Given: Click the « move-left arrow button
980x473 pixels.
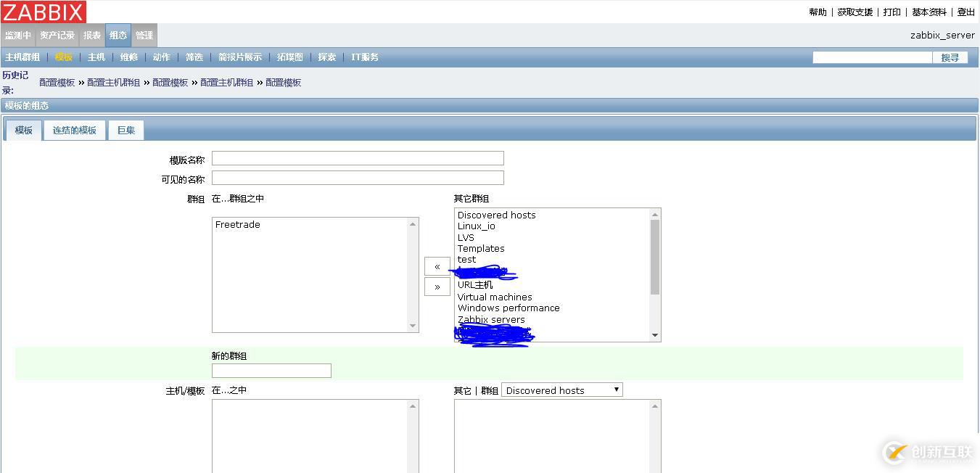Looking at the screenshot, I should 437,266.
